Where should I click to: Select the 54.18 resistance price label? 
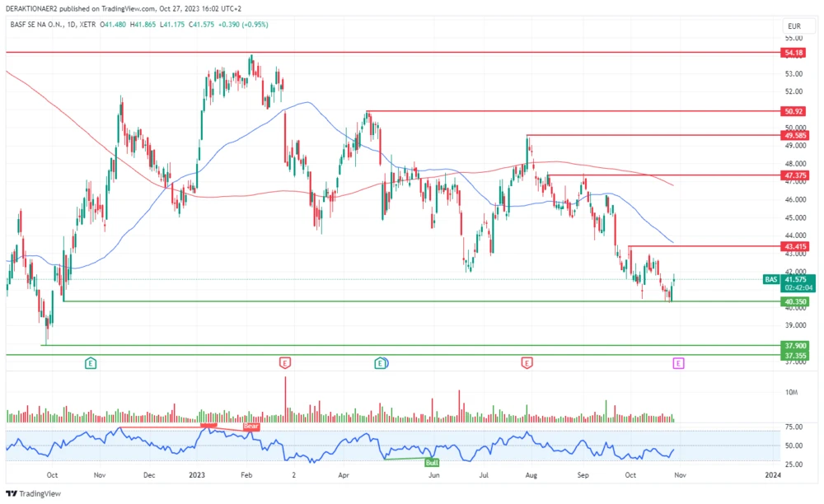coord(794,53)
